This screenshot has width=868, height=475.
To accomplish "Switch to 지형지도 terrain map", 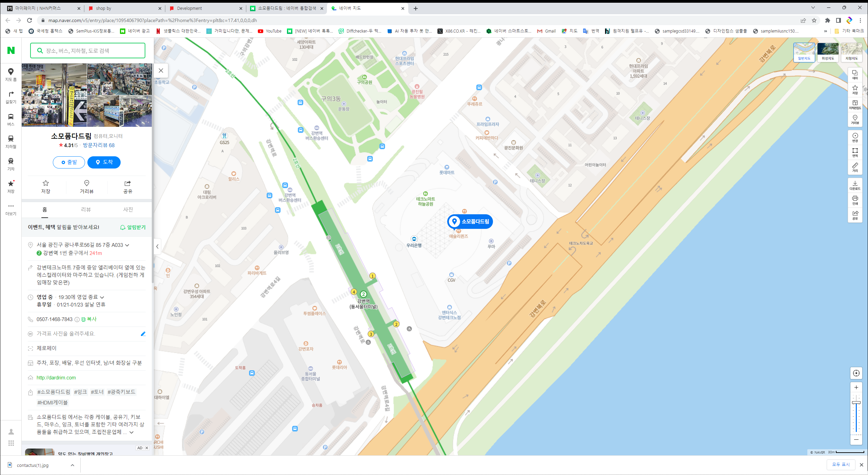I will coord(851,52).
